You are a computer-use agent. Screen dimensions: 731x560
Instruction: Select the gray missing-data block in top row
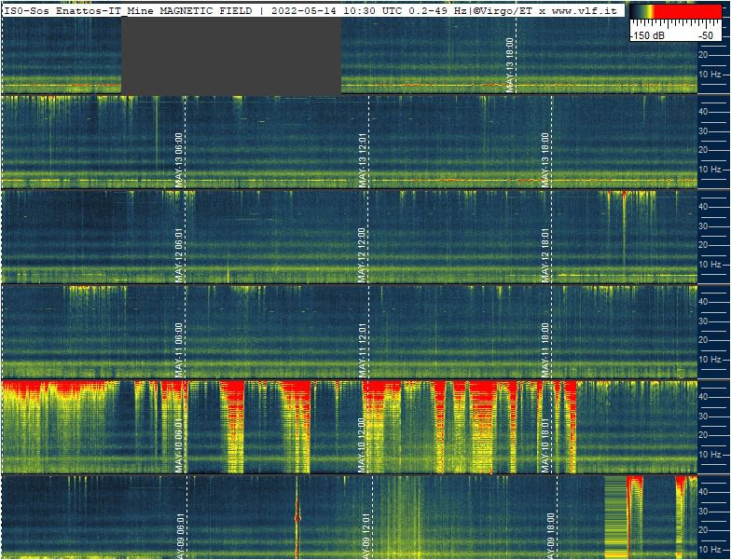(x=231, y=56)
